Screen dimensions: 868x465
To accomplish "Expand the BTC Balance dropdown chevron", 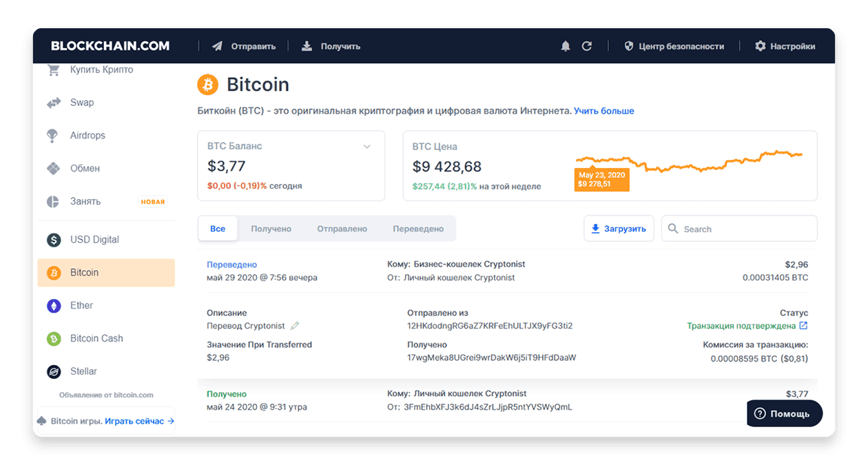I will point(367,146).
